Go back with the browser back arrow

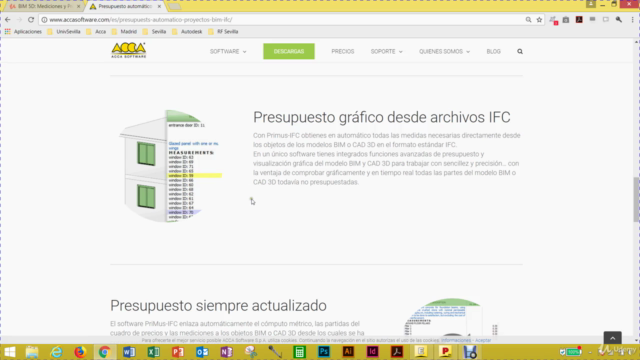pos(8,20)
